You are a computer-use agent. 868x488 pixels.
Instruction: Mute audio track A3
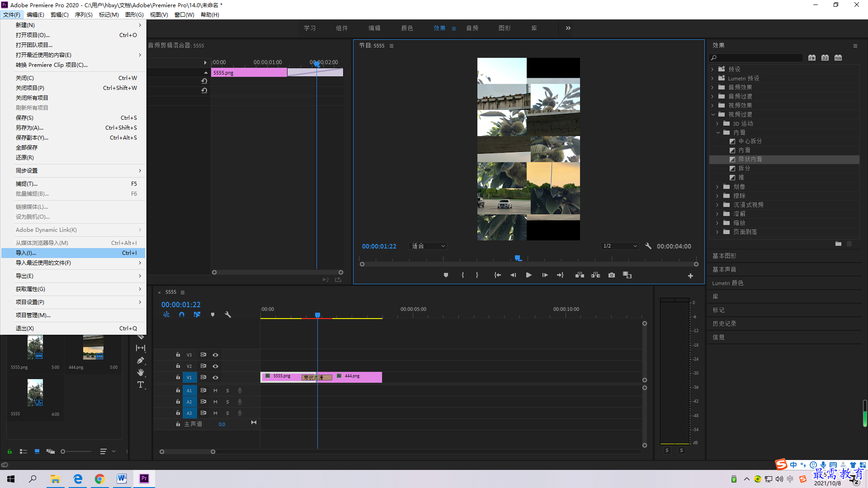215,413
